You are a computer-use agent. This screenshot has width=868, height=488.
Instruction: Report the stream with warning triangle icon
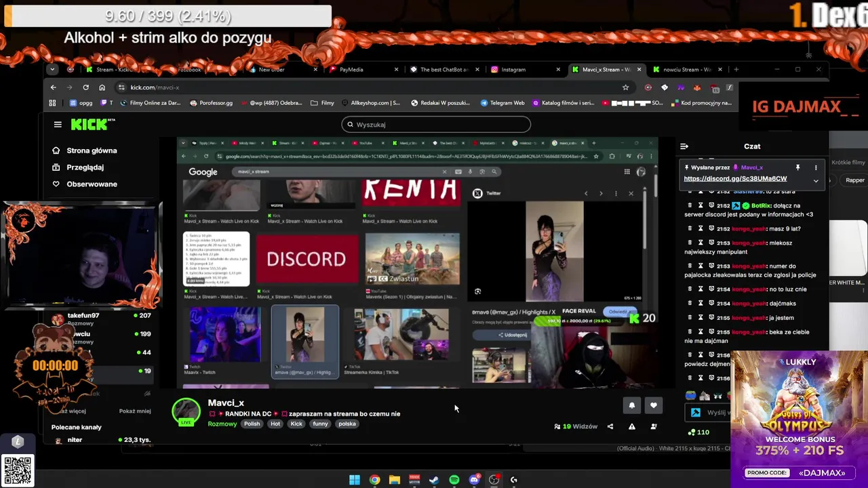[x=632, y=426]
